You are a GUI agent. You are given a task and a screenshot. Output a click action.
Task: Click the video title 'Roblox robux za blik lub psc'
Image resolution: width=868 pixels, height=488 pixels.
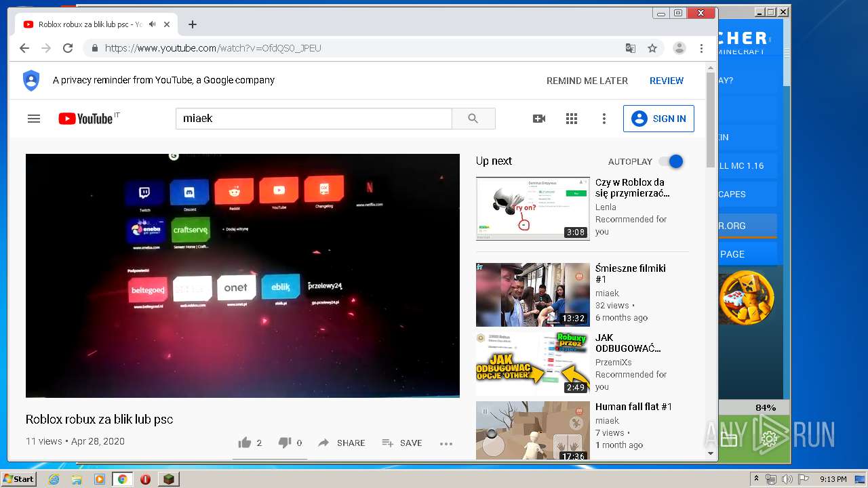tap(99, 420)
